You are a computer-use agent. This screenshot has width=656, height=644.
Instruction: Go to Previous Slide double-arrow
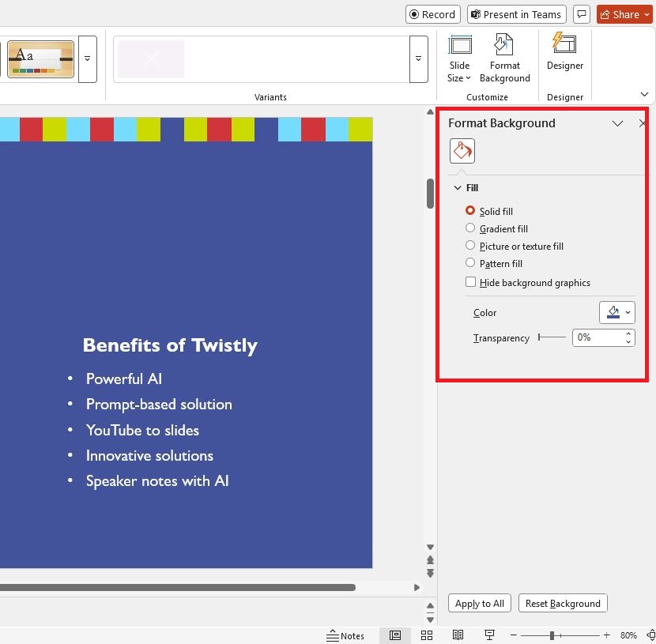(x=430, y=560)
